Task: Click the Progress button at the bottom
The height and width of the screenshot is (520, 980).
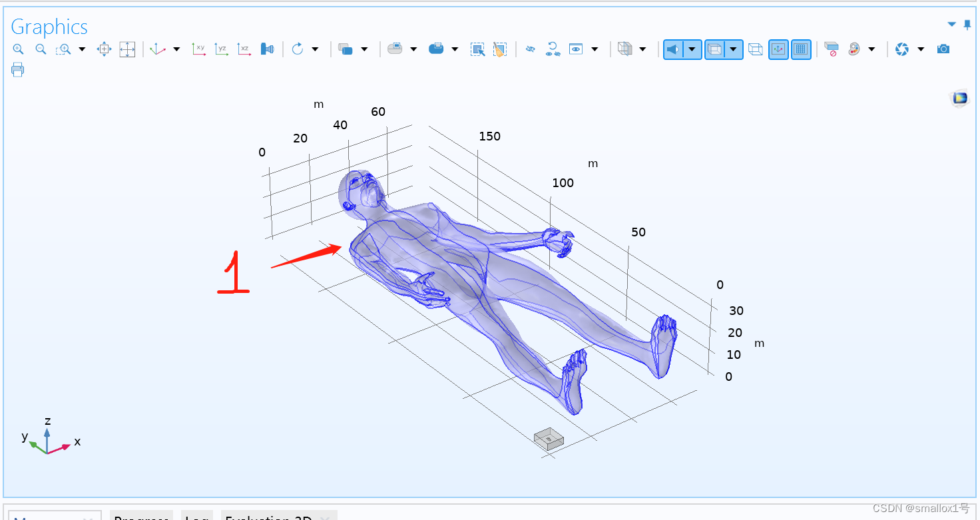Action: click(x=141, y=517)
